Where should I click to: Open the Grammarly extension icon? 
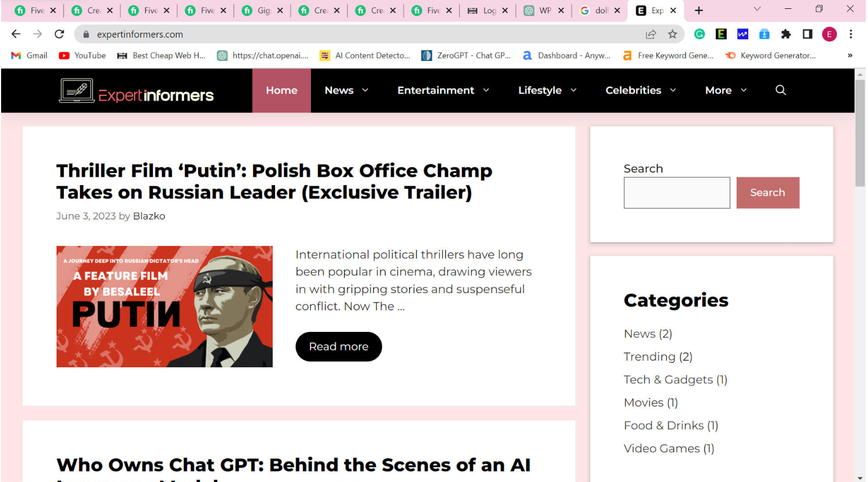click(699, 34)
